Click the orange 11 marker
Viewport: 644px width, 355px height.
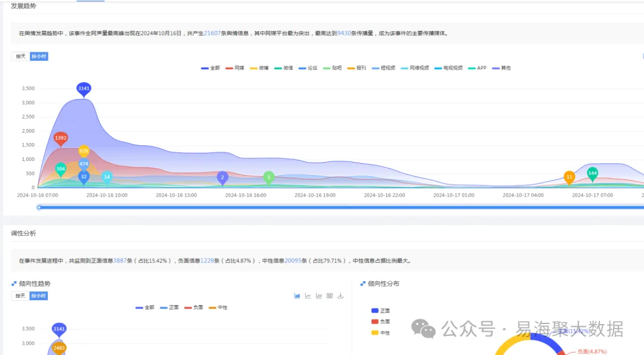click(x=569, y=177)
